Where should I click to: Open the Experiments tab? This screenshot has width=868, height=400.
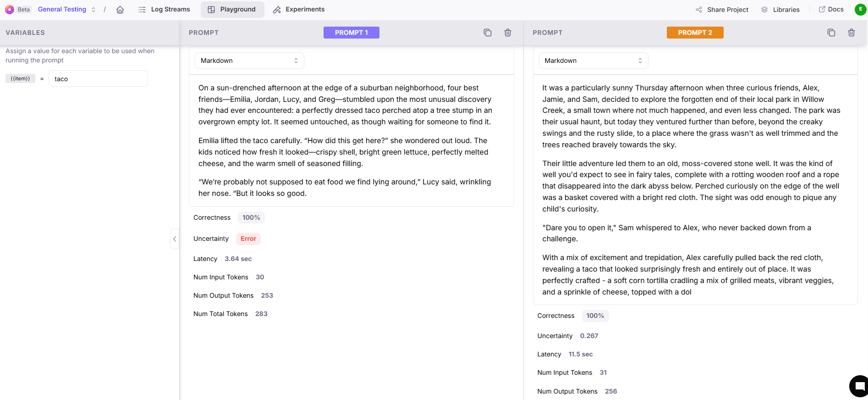coord(299,9)
